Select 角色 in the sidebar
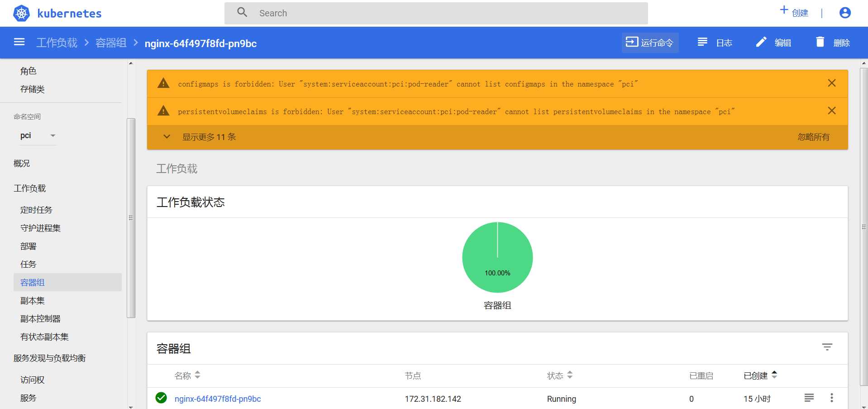This screenshot has width=868, height=409. [x=28, y=71]
